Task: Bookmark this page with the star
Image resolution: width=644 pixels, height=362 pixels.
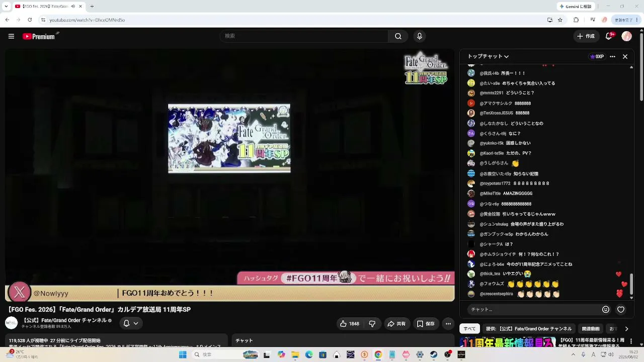Action: tap(560, 20)
